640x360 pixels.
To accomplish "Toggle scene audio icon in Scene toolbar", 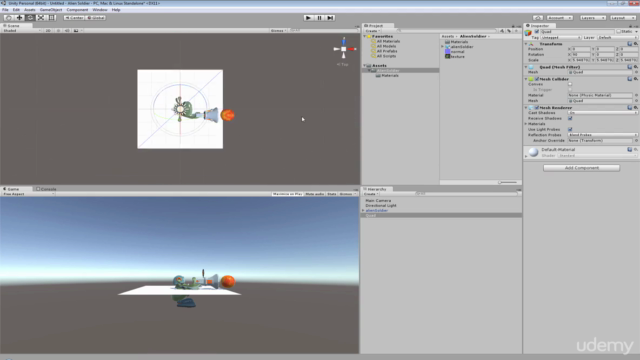I will [67, 31].
